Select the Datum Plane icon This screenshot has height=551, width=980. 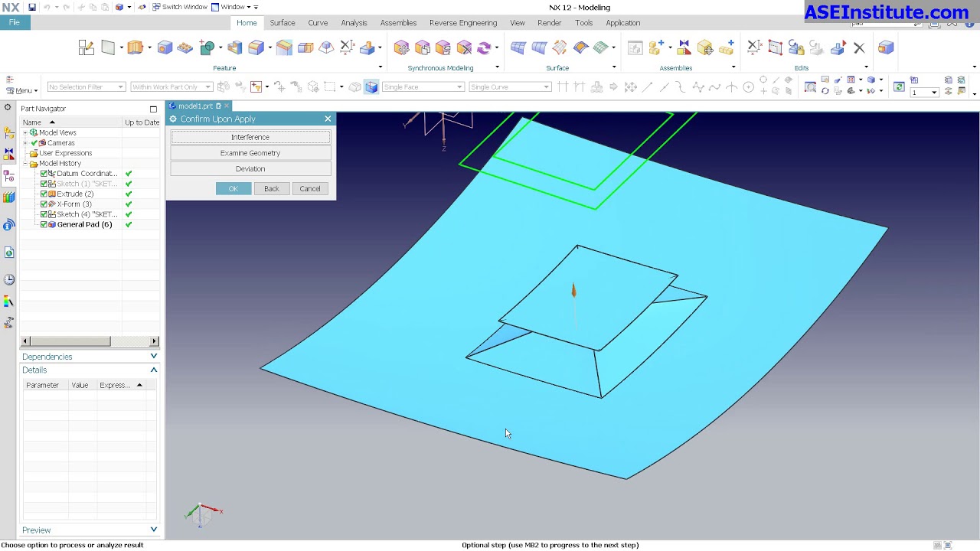[x=108, y=48]
